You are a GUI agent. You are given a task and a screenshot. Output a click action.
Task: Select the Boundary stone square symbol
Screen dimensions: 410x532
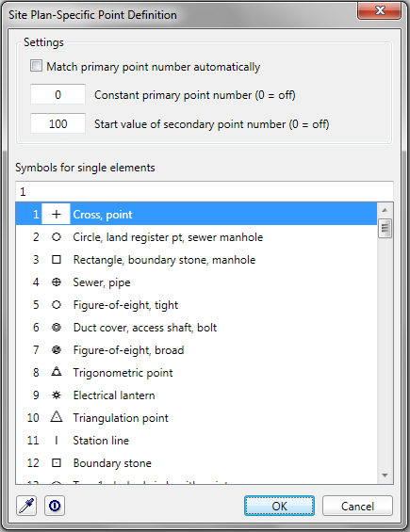click(57, 462)
